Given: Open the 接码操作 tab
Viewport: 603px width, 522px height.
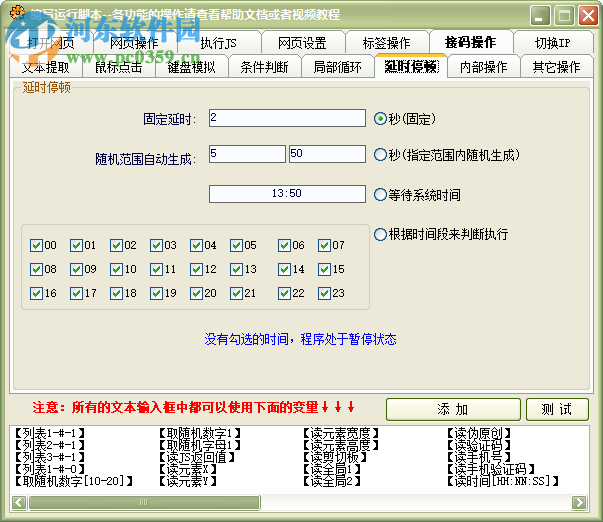Looking at the screenshot, I should 471,42.
